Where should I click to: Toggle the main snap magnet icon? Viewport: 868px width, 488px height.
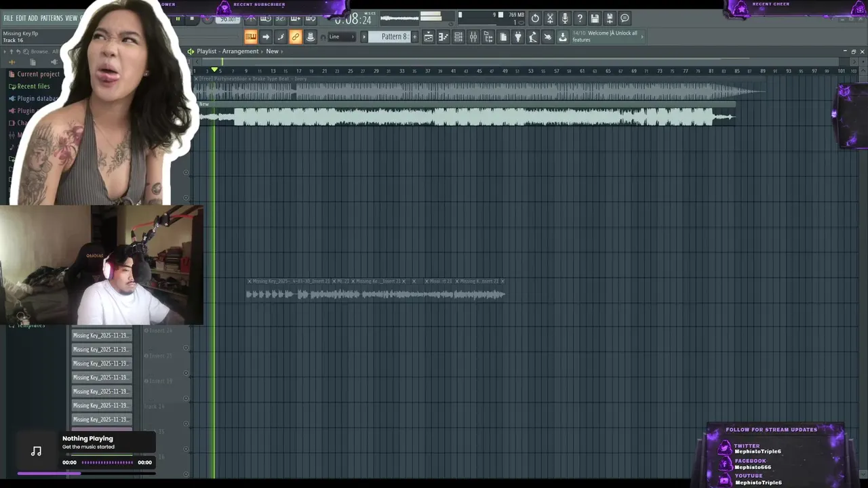tap(323, 37)
